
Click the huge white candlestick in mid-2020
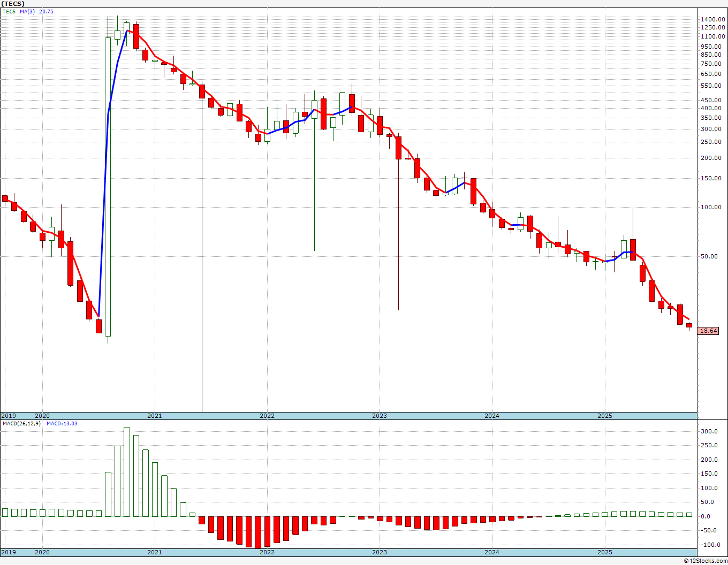[108, 186]
